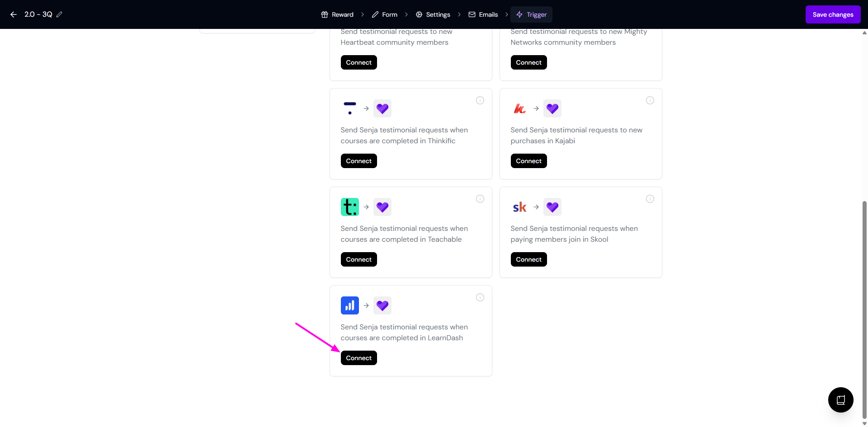Click the Teachable green logo

(x=349, y=207)
